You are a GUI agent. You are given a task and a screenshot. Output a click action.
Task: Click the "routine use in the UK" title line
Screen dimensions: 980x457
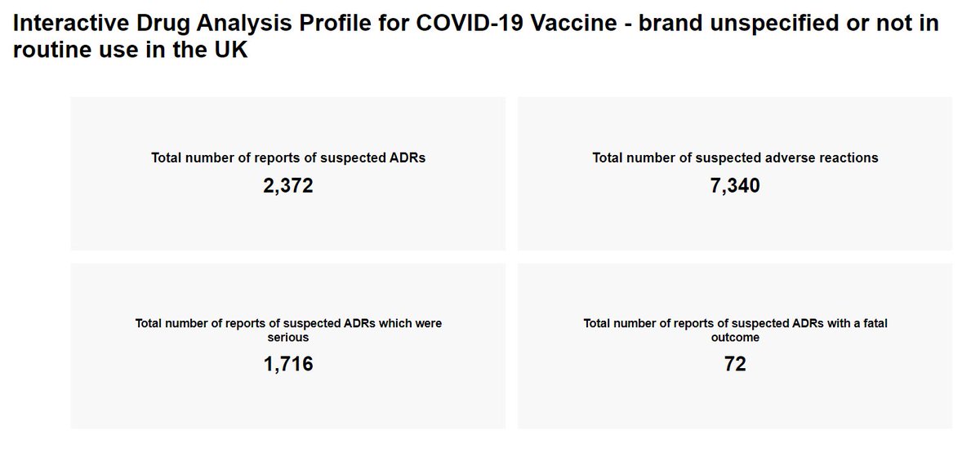(x=131, y=50)
